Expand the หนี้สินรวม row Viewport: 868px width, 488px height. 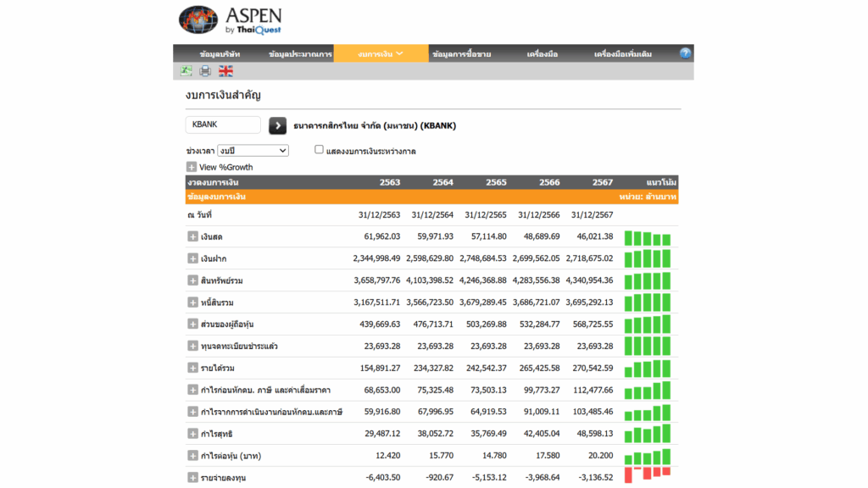click(192, 302)
